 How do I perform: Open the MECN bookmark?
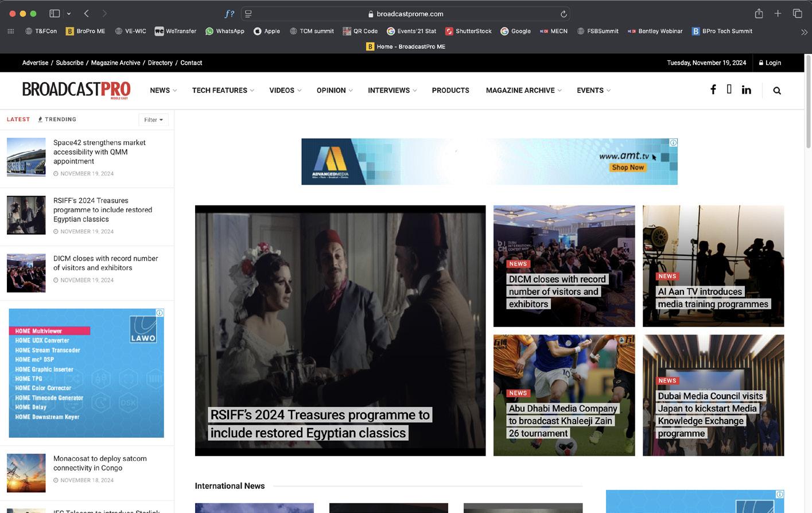click(554, 31)
